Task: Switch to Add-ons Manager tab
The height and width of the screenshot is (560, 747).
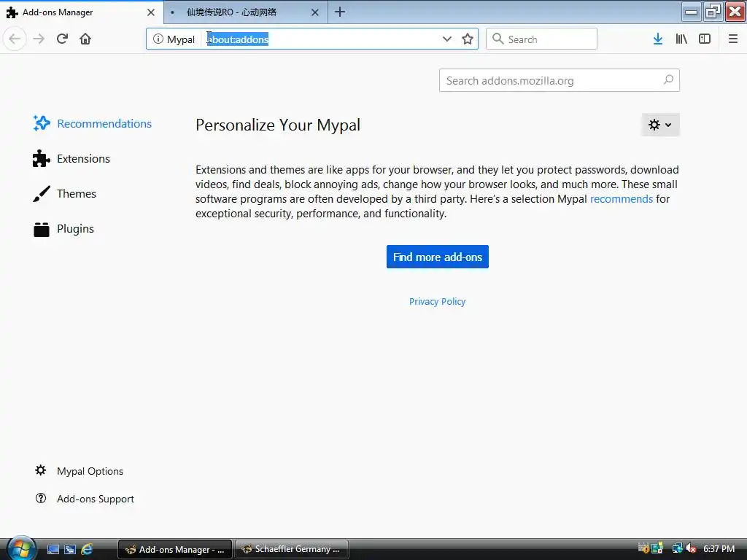Action: click(x=81, y=12)
